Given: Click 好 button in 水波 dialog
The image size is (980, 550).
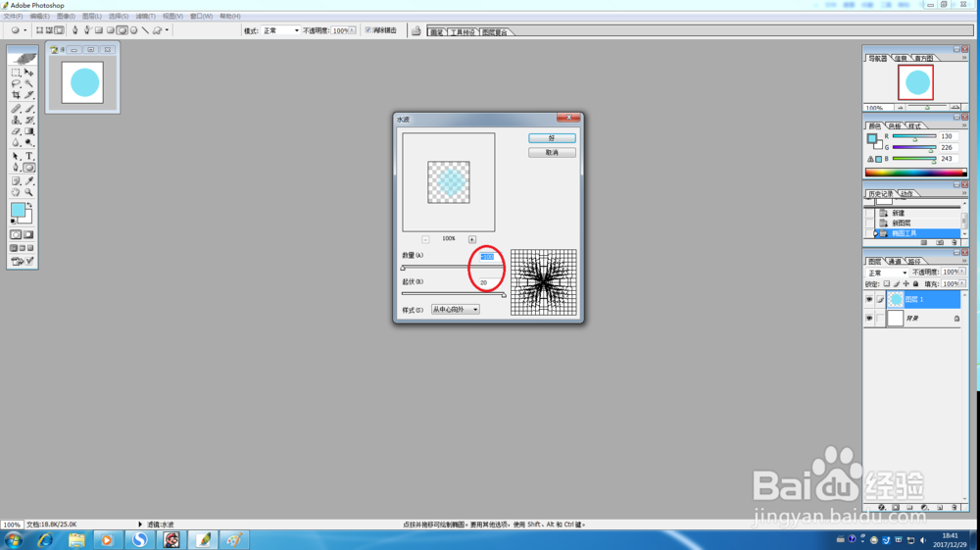Looking at the screenshot, I should coord(552,138).
